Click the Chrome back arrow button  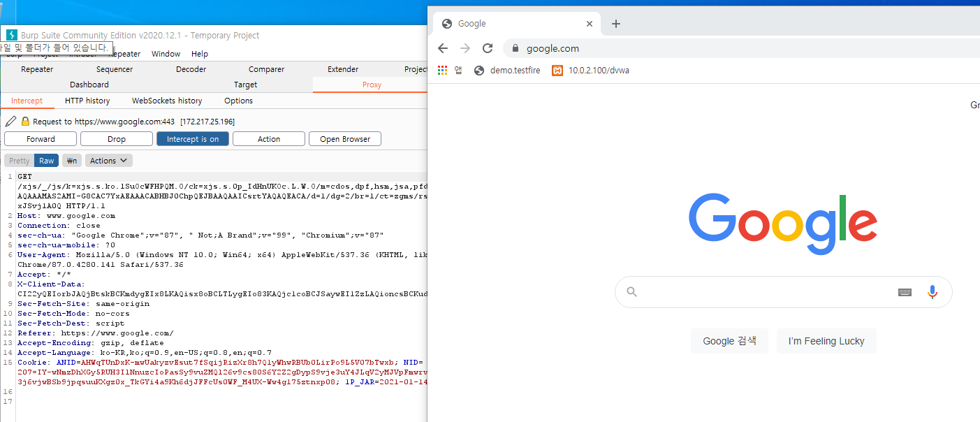442,48
